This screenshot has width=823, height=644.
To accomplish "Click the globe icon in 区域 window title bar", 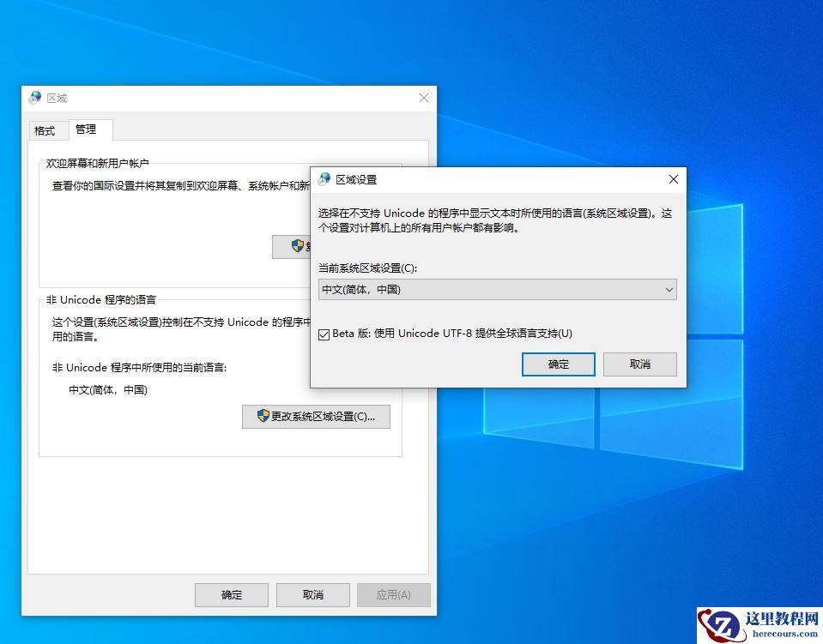I will pos(34,97).
